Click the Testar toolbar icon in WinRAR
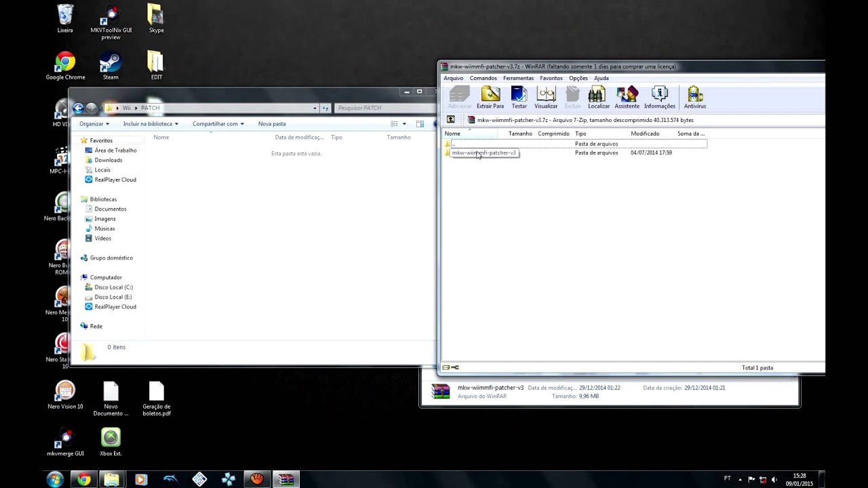The height and width of the screenshot is (488, 868). (x=519, y=98)
